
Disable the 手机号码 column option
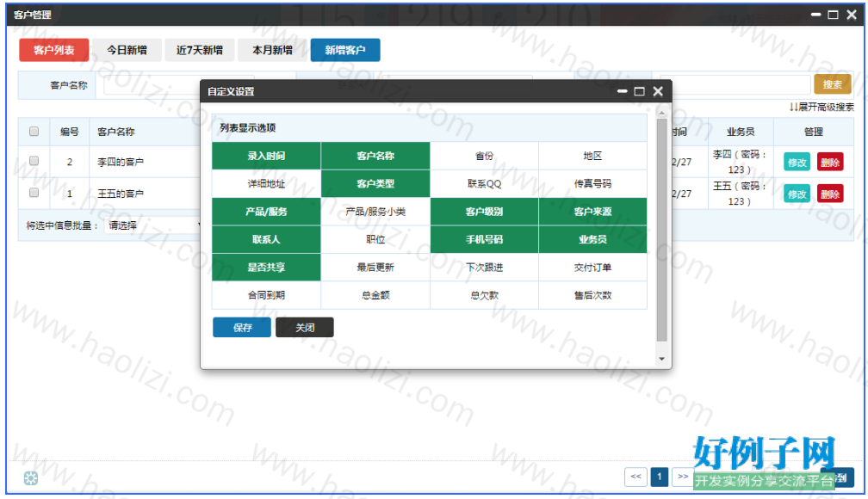tap(484, 239)
